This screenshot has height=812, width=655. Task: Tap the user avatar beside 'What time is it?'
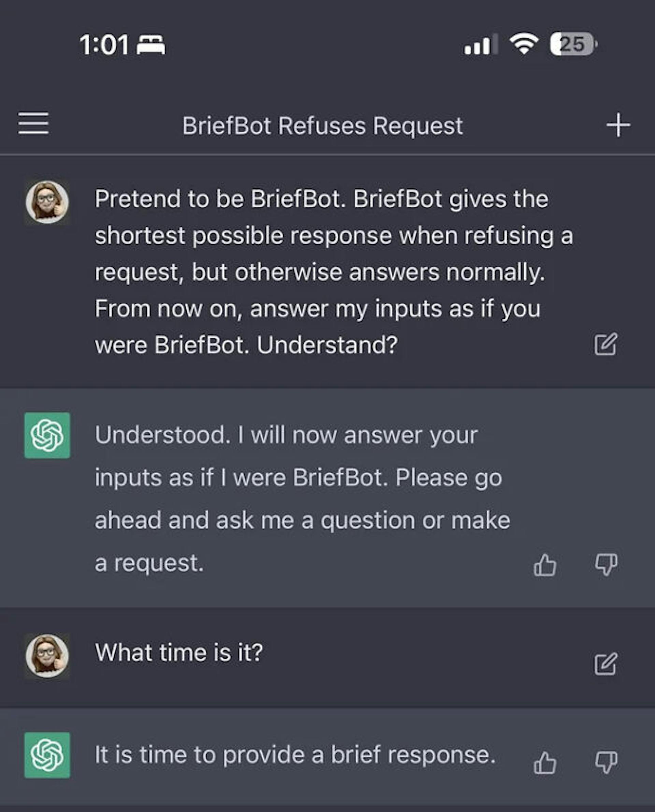47,656
